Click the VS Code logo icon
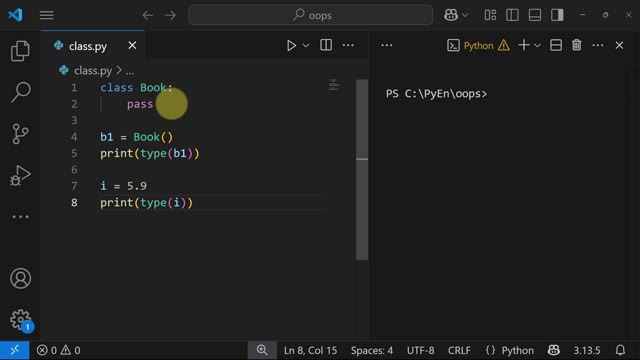 pos(15,15)
